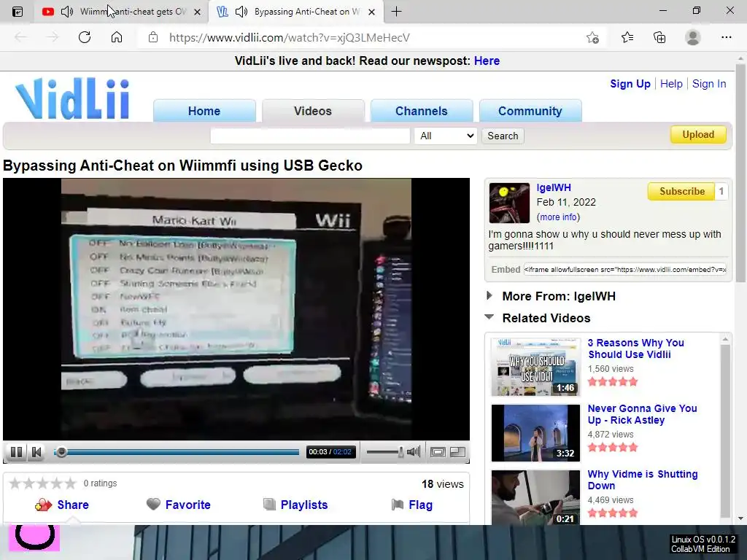The height and width of the screenshot is (560, 747).
Task: Add this page to favorites star
Action: click(x=592, y=37)
